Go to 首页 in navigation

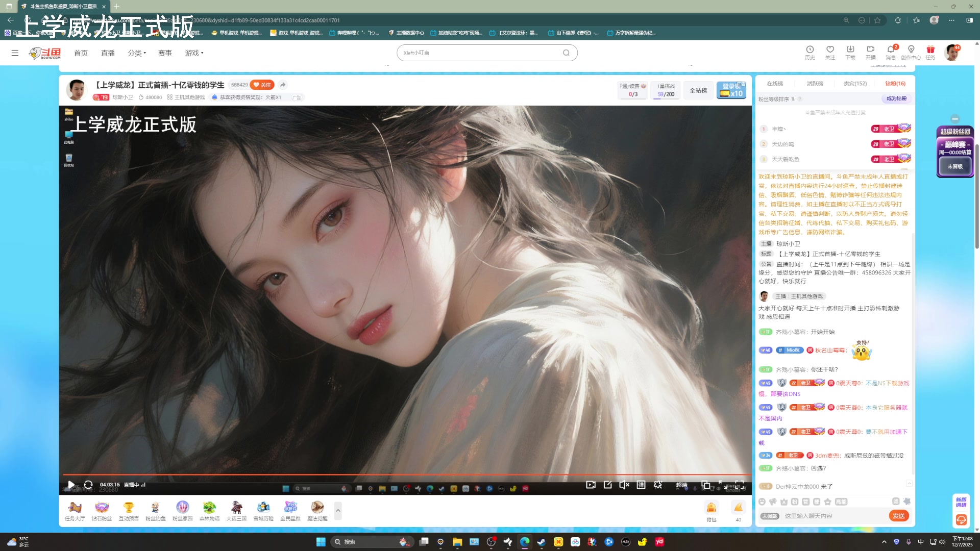pyautogui.click(x=81, y=53)
